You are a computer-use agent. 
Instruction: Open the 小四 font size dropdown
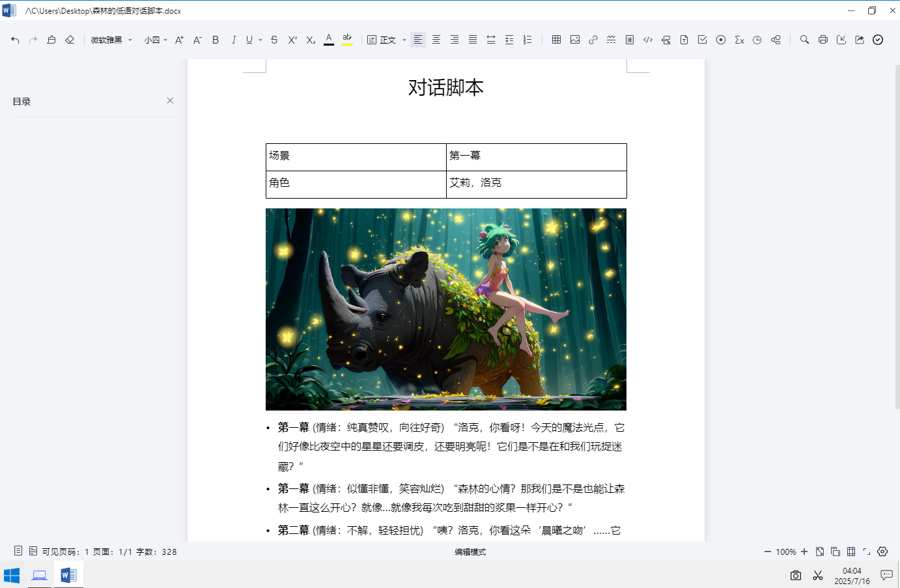click(x=156, y=40)
